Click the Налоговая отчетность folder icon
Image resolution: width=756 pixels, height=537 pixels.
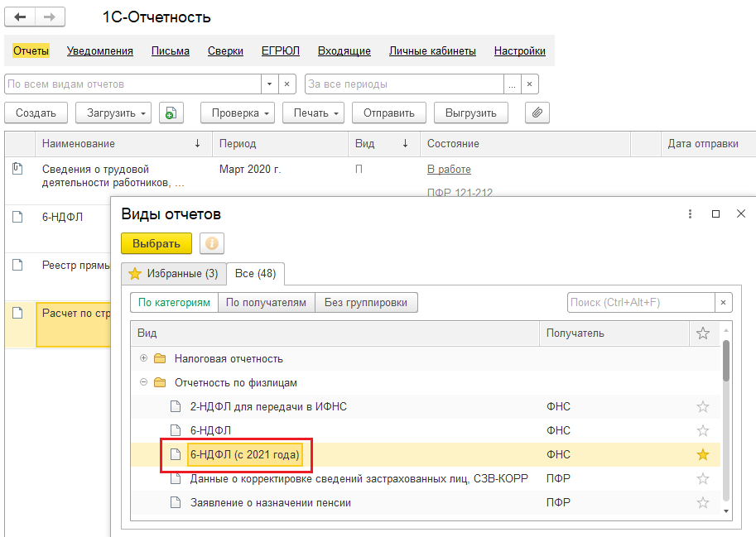pyautogui.click(x=160, y=359)
